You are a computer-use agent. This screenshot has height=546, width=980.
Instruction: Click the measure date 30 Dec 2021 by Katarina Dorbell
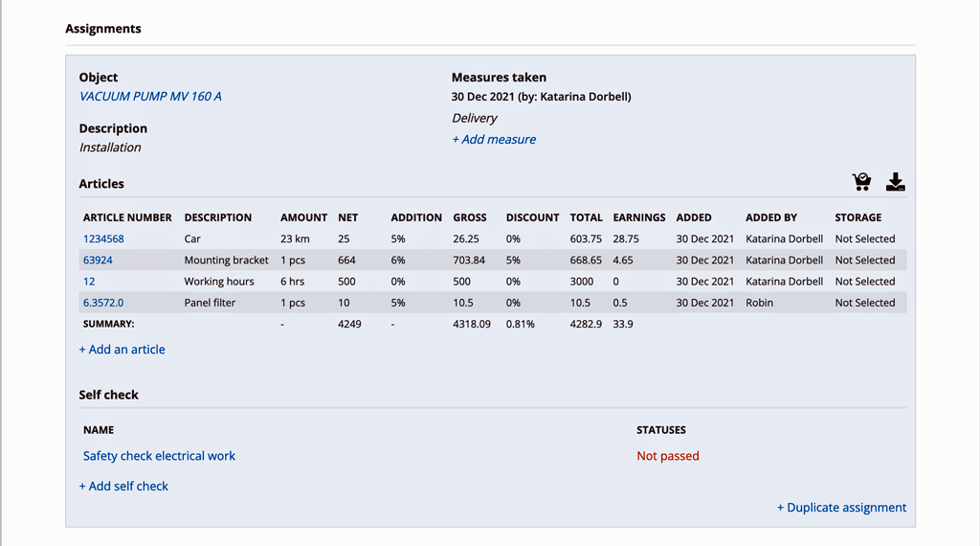coord(542,97)
